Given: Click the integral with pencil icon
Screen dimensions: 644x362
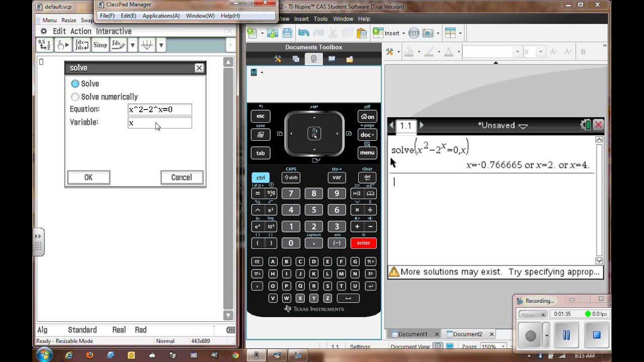Looking at the screenshot, I should pos(119,45).
